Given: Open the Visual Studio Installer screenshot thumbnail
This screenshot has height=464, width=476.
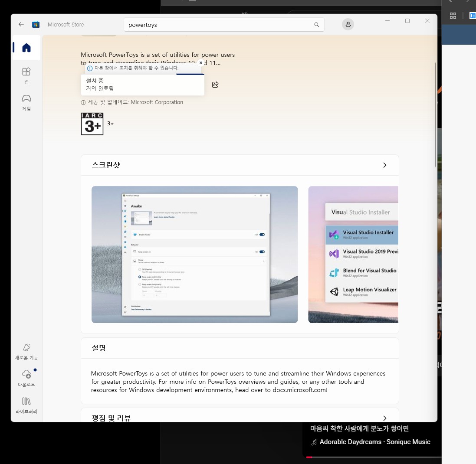Looking at the screenshot, I should click(353, 254).
